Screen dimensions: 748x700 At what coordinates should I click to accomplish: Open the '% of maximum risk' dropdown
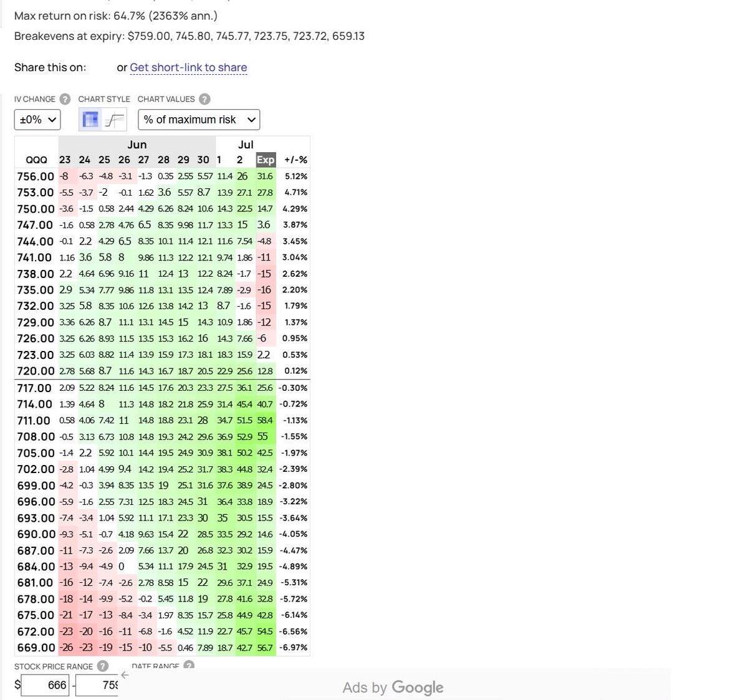pyautogui.click(x=199, y=119)
